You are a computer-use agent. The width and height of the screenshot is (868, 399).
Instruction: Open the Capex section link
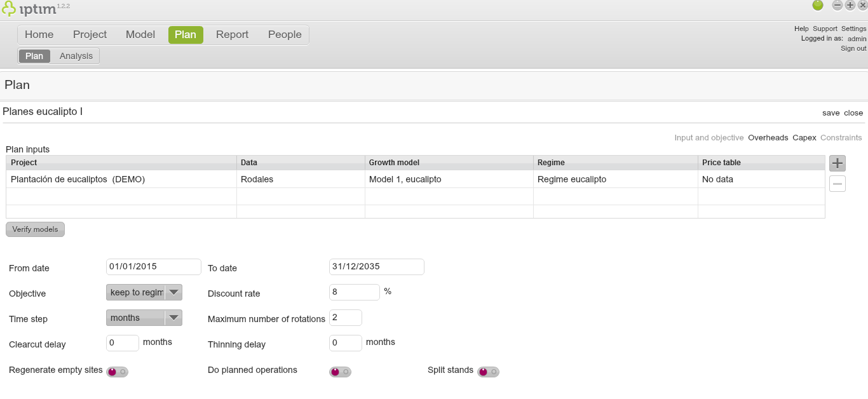point(804,138)
